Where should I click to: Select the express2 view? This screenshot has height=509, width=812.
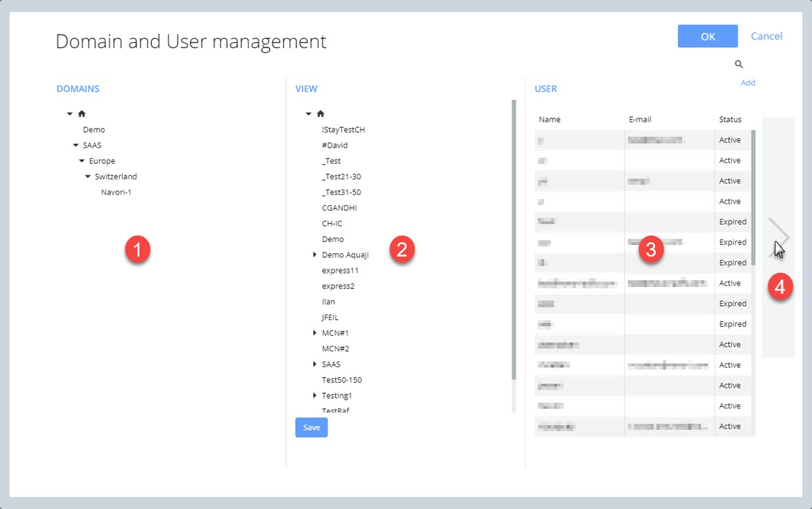pos(338,286)
